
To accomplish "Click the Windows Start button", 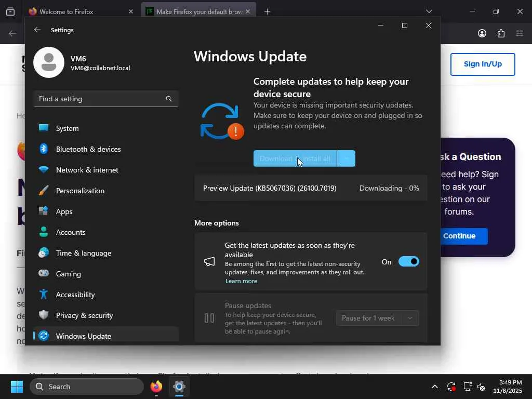I will 17,387.
